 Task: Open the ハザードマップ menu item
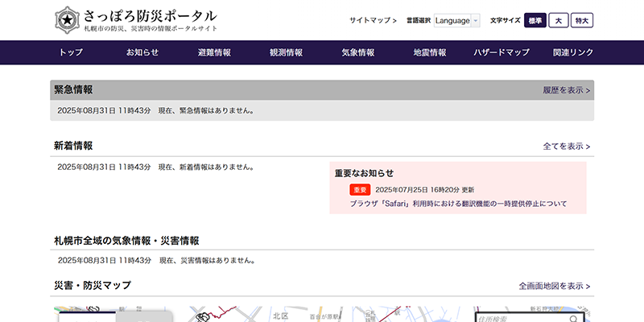(x=502, y=52)
